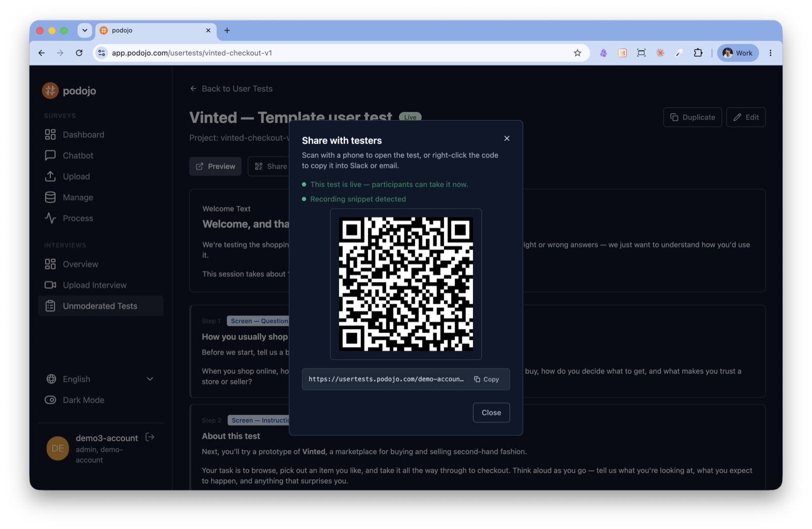This screenshot has width=812, height=529.
Task: Copy the usertests share link
Action: point(487,379)
